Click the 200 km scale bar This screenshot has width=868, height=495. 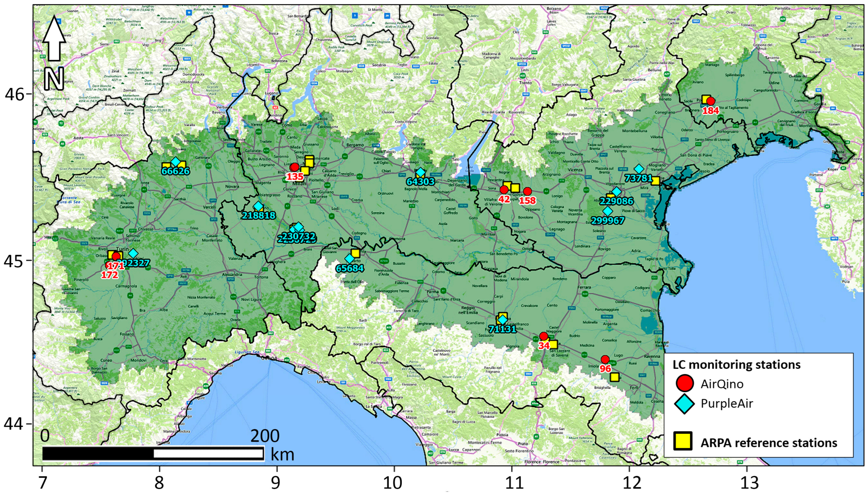(153, 453)
